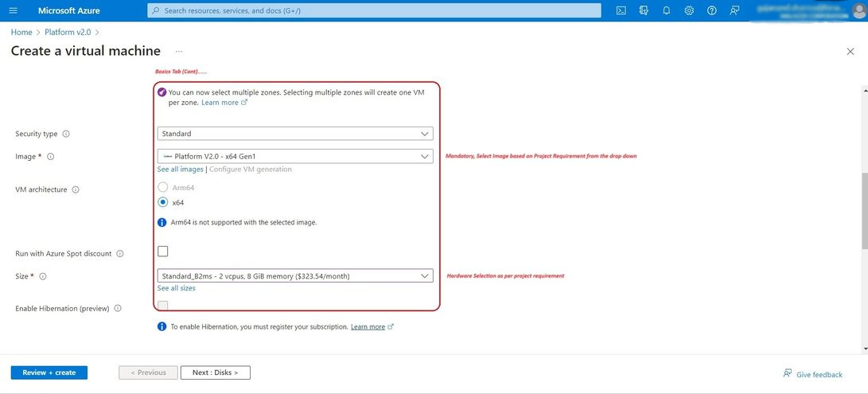Show info tooltip for Azure Spot discount
The height and width of the screenshot is (394, 868).
pos(120,254)
